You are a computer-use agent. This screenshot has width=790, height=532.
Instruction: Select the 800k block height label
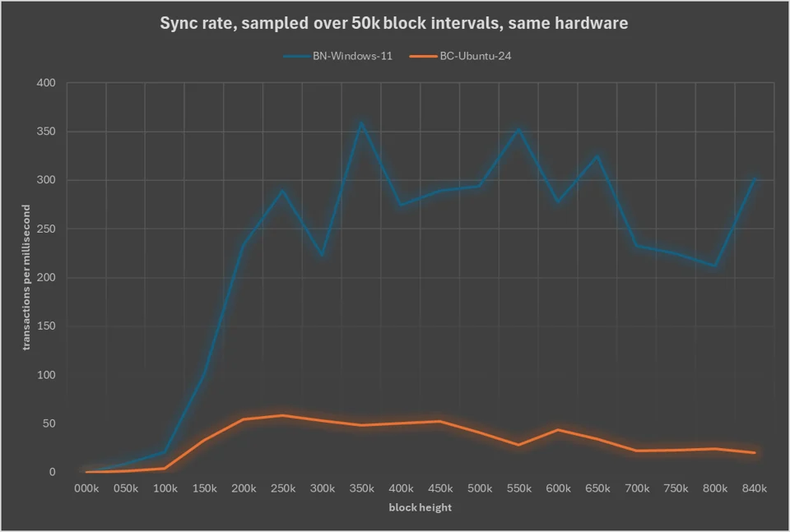pyautogui.click(x=715, y=488)
